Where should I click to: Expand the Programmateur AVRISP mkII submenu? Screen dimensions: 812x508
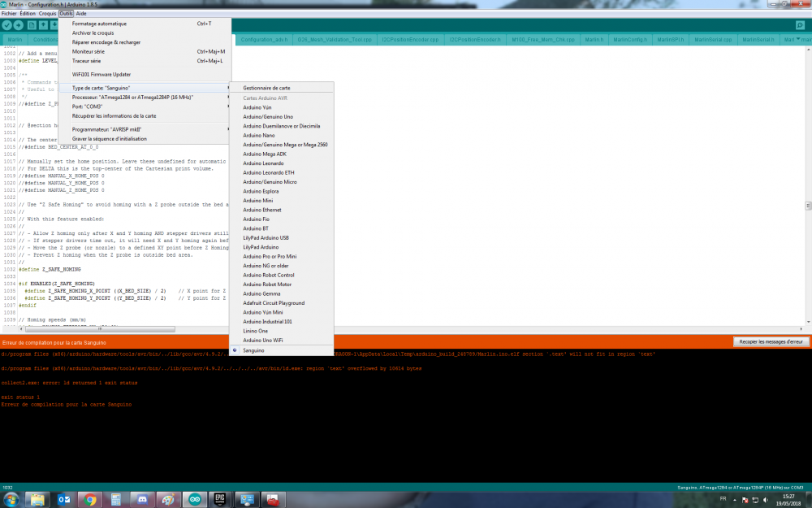tap(144, 129)
